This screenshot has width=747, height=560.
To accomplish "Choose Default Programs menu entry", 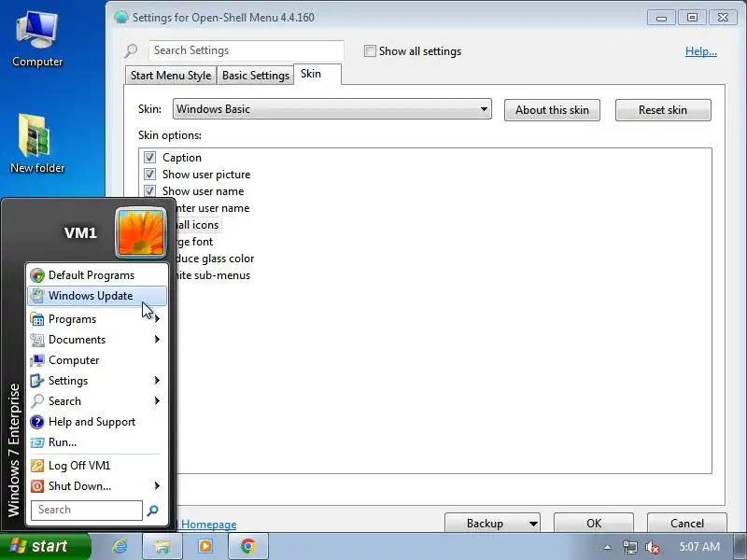I will coord(97,275).
